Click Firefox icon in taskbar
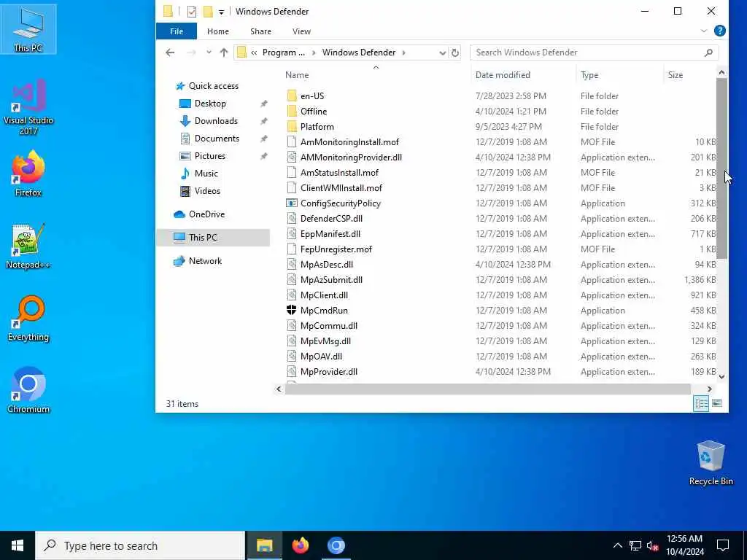747x560 pixels. [300, 545]
